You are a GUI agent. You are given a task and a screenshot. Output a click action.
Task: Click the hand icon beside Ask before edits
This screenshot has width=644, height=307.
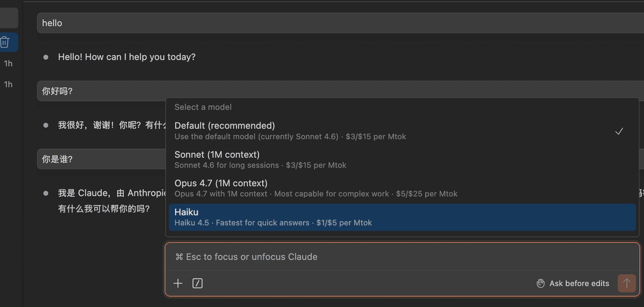point(540,283)
